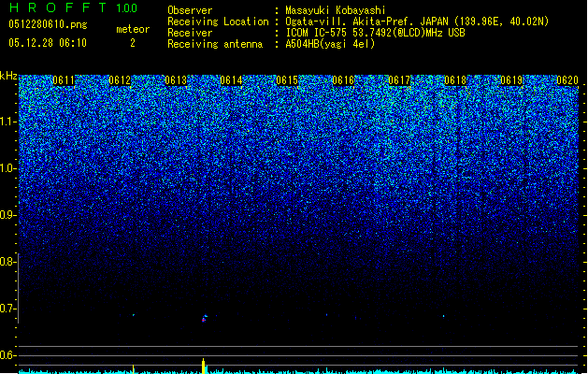Click the 0613 time marker

click(x=176, y=80)
